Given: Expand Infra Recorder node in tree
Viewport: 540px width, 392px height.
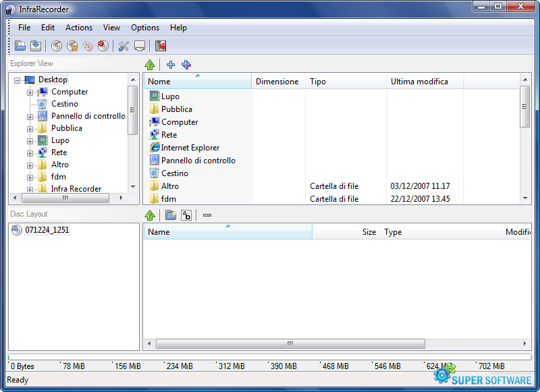Looking at the screenshot, I should (30, 190).
